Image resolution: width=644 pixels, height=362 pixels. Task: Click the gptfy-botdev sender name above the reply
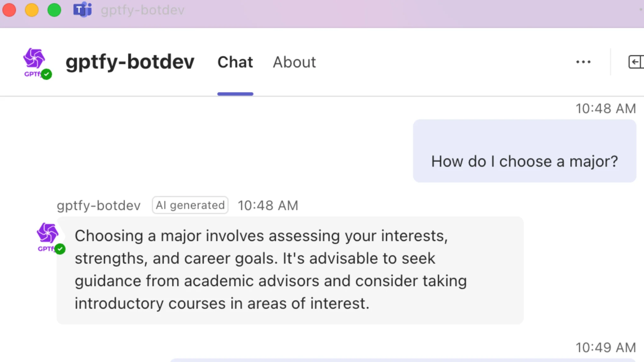coord(98,206)
